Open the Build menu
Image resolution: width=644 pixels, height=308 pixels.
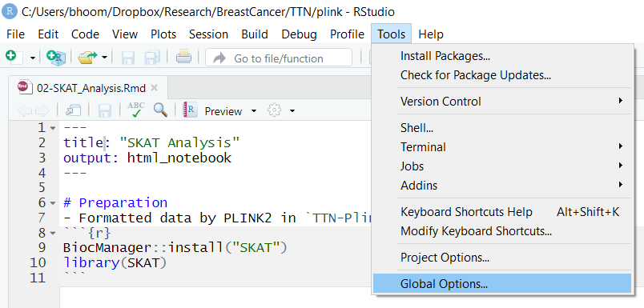click(x=256, y=34)
